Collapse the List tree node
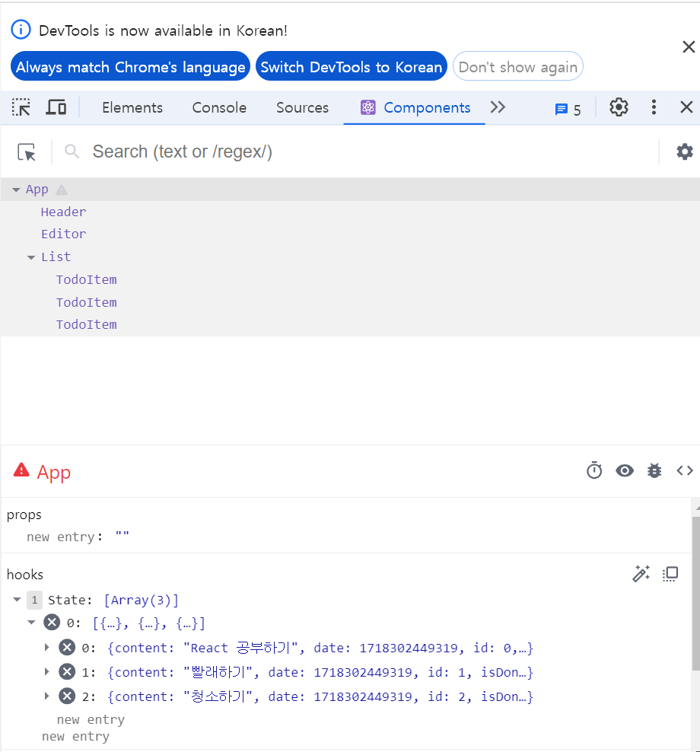Image resolution: width=700 pixels, height=752 pixels. [31, 257]
